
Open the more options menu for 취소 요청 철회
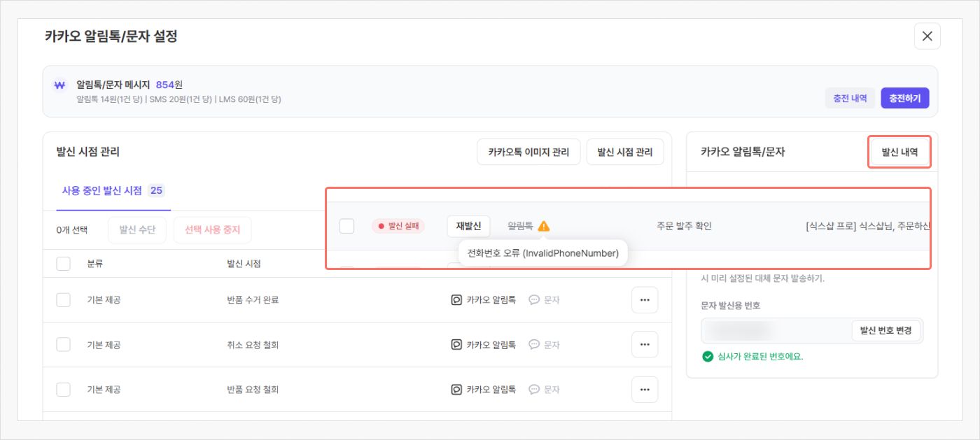[x=645, y=345]
